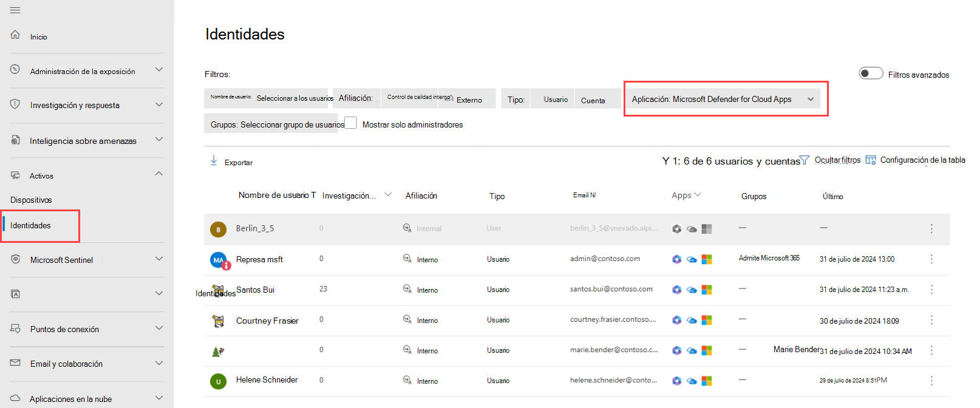Open more options for Represa msft row
This screenshot has height=408, width=980.
coord(931,259)
